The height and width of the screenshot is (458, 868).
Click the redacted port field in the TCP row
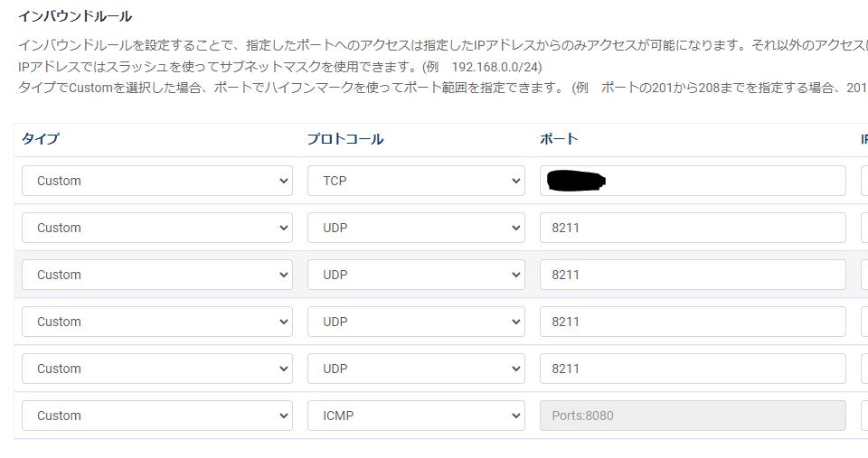coord(693,181)
